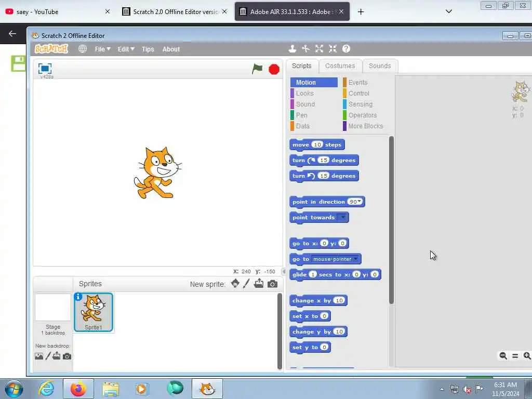Choose backdrop from library

pyautogui.click(x=39, y=356)
